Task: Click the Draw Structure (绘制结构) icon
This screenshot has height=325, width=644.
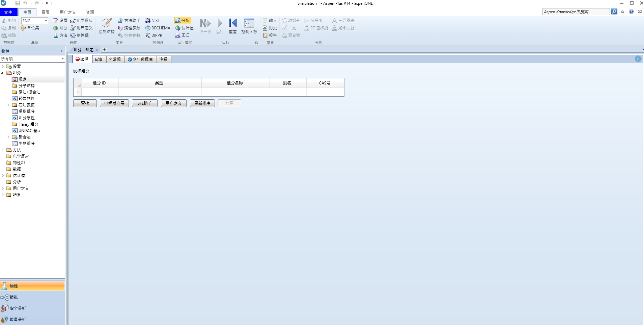Action: 106,26
